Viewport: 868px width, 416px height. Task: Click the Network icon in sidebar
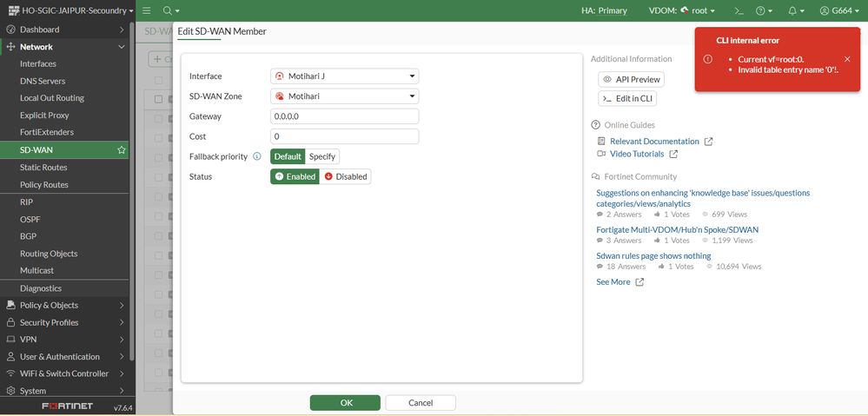10,47
